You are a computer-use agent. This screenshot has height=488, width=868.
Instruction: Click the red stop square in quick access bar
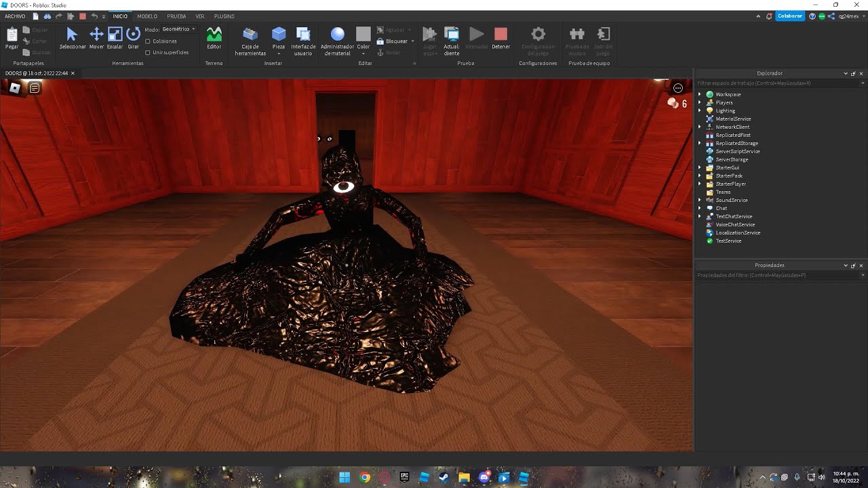click(82, 16)
